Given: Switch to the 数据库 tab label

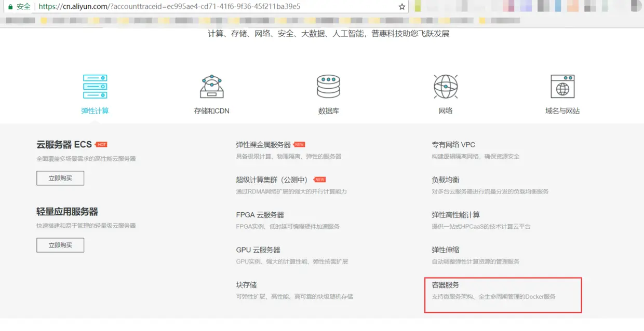Looking at the screenshot, I should point(328,111).
